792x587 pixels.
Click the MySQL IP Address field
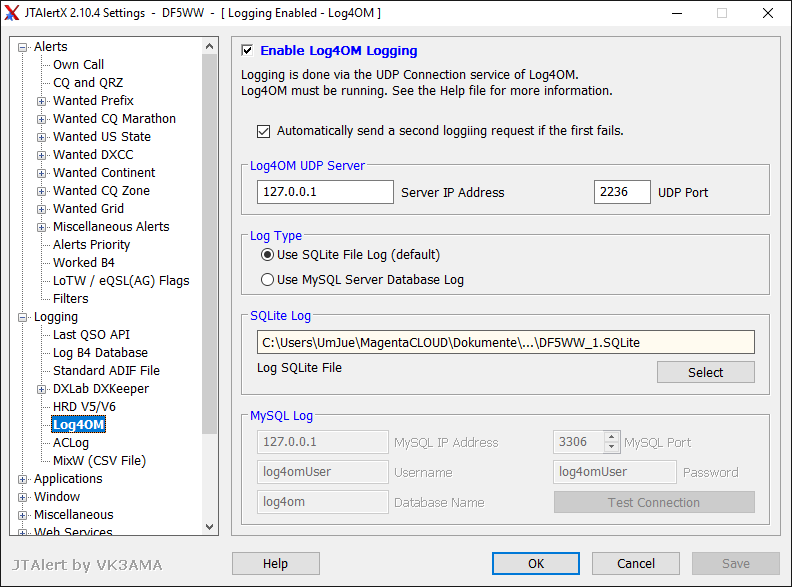323,442
